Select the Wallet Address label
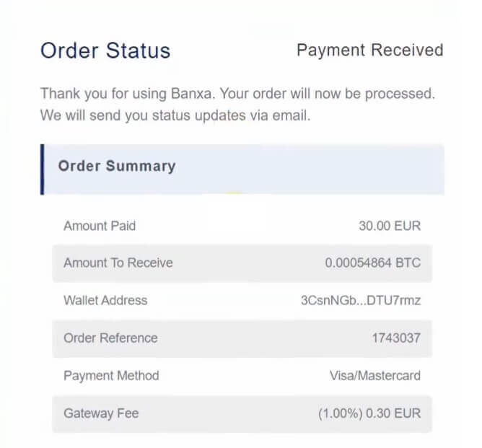Image resolution: width=482 pixels, height=448 pixels. click(x=105, y=301)
